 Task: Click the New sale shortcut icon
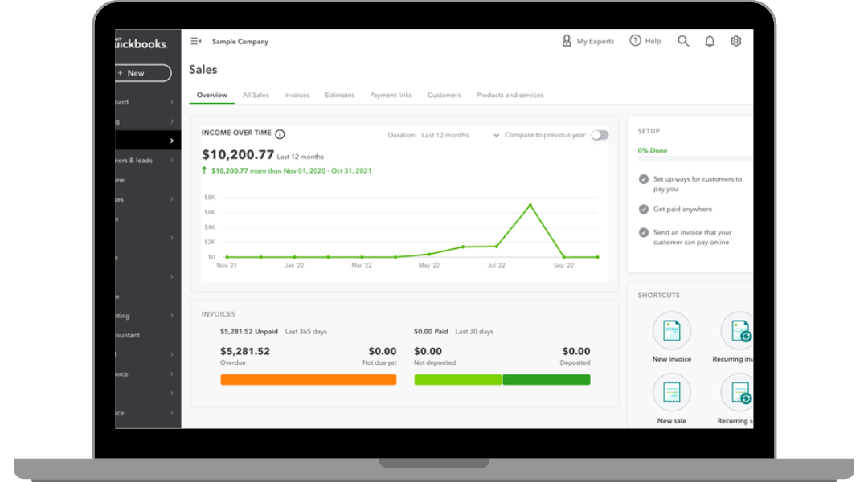pos(671,393)
